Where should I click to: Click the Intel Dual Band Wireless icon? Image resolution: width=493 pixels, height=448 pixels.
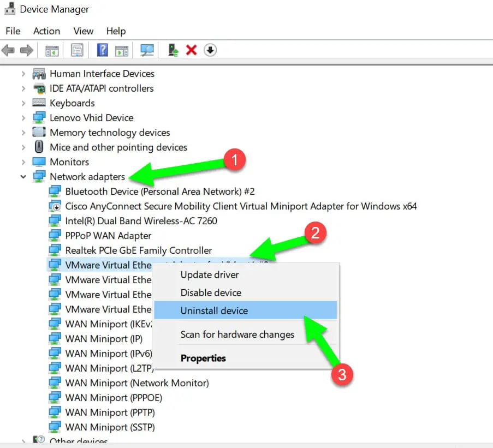coord(55,221)
